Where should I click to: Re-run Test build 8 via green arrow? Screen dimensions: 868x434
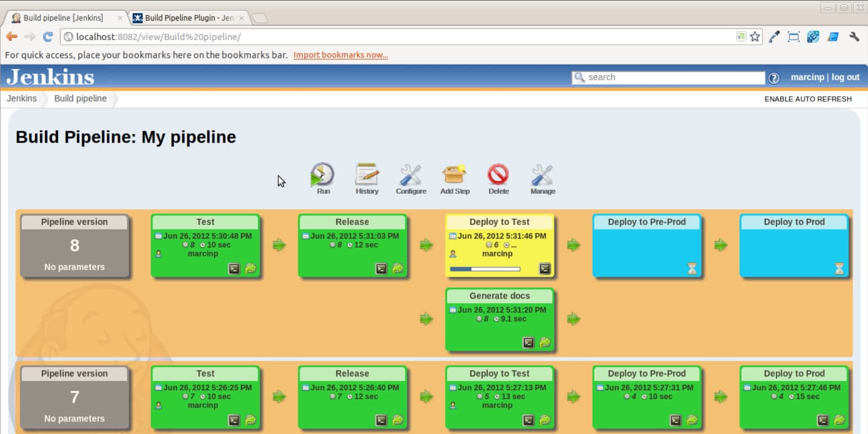[251, 269]
